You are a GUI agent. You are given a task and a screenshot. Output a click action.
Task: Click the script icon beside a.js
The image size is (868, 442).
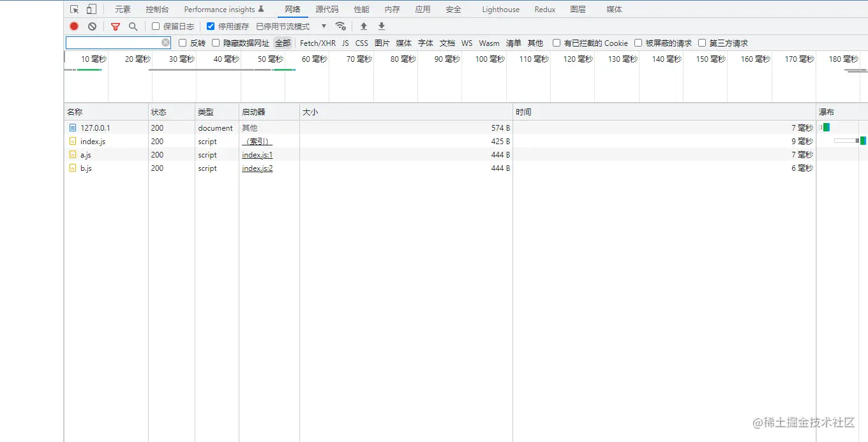(x=73, y=154)
